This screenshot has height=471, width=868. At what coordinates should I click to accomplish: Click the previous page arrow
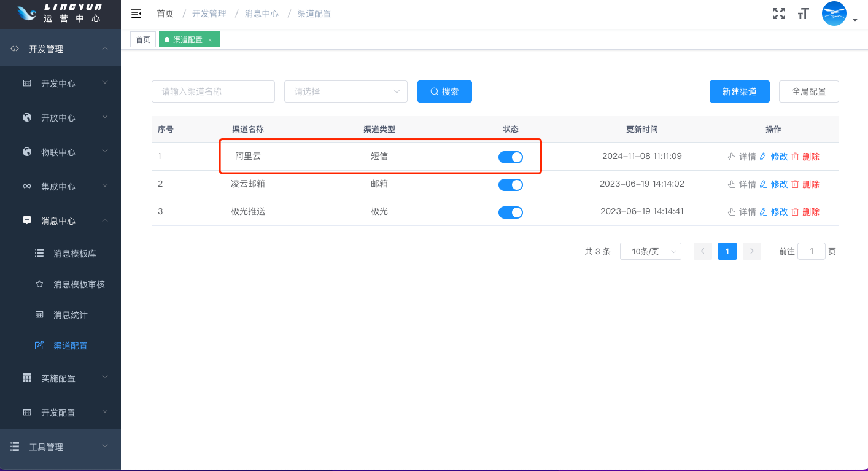(x=703, y=251)
